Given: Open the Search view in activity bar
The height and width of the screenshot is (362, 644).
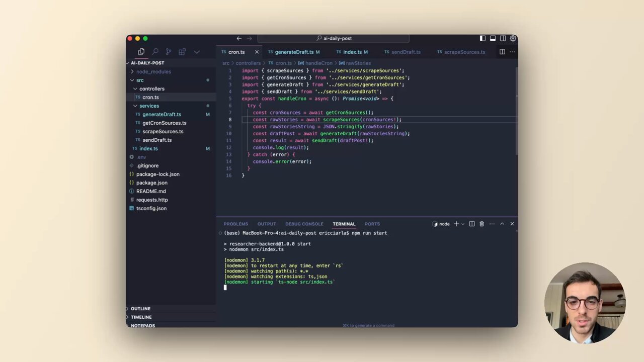Looking at the screenshot, I should [155, 52].
